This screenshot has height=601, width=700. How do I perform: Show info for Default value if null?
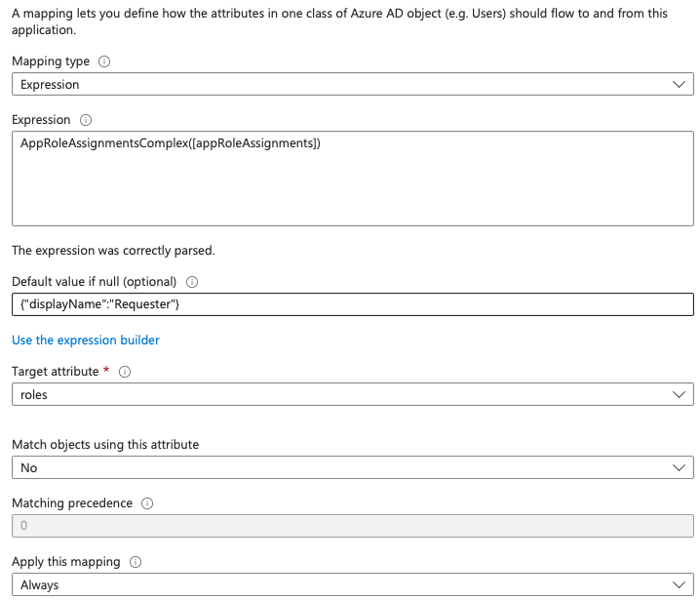(192, 282)
